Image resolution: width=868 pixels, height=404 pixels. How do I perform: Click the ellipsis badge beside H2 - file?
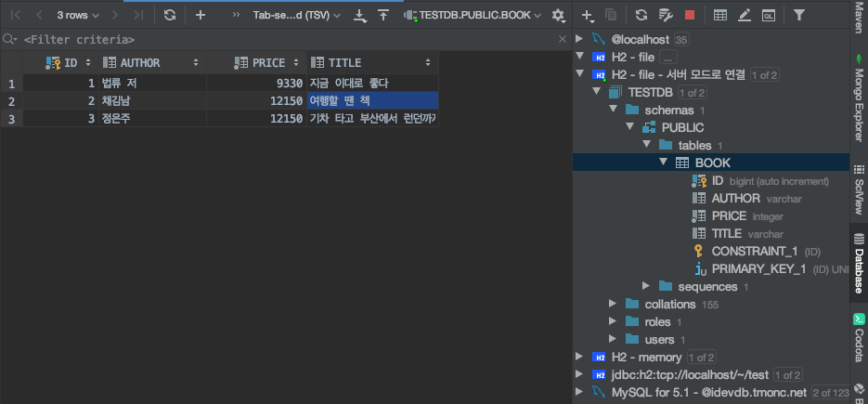pyautogui.click(x=668, y=57)
